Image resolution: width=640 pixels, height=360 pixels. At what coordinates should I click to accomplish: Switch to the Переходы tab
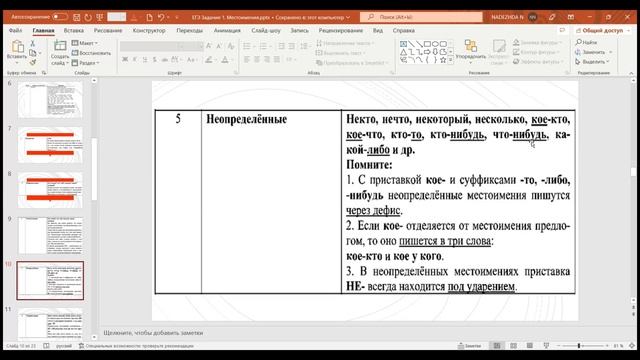click(189, 31)
